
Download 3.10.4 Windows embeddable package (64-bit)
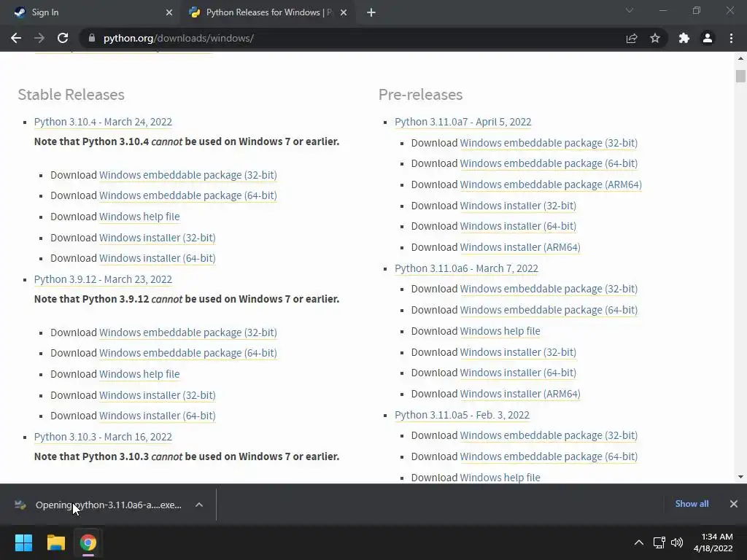[x=187, y=195]
